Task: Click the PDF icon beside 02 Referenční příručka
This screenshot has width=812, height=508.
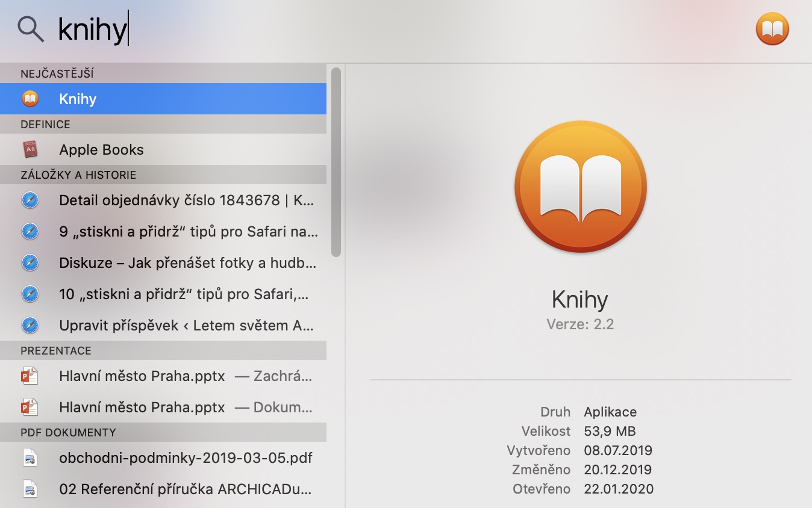Action: coord(30,489)
